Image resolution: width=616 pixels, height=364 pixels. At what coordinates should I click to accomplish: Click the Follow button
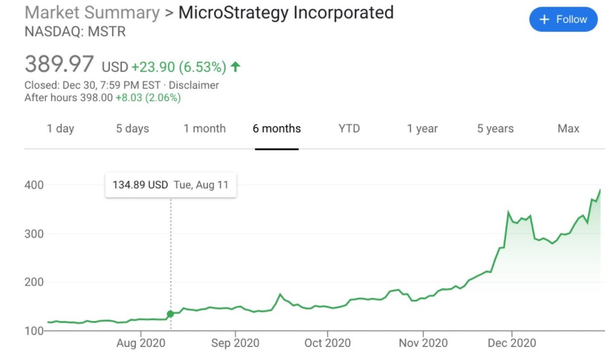pyautogui.click(x=563, y=19)
